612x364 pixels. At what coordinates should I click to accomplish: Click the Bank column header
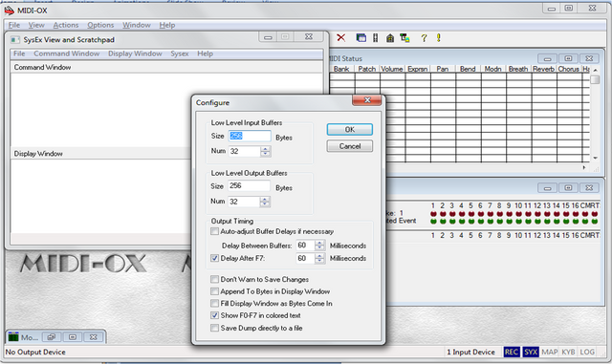click(341, 69)
